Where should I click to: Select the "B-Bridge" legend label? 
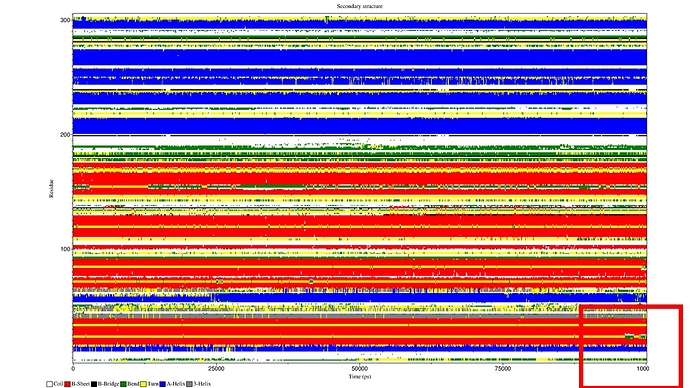pyautogui.click(x=108, y=384)
